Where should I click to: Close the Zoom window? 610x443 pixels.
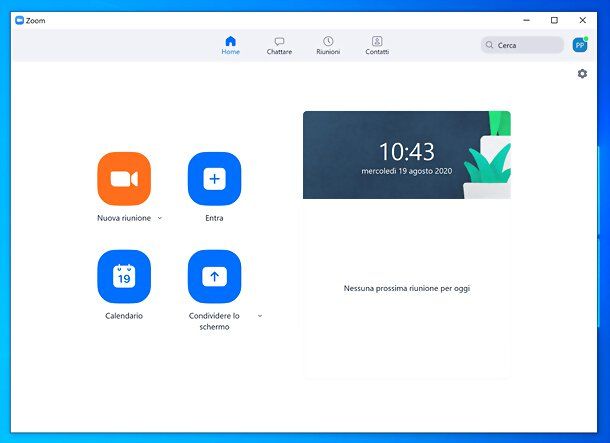[582, 20]
